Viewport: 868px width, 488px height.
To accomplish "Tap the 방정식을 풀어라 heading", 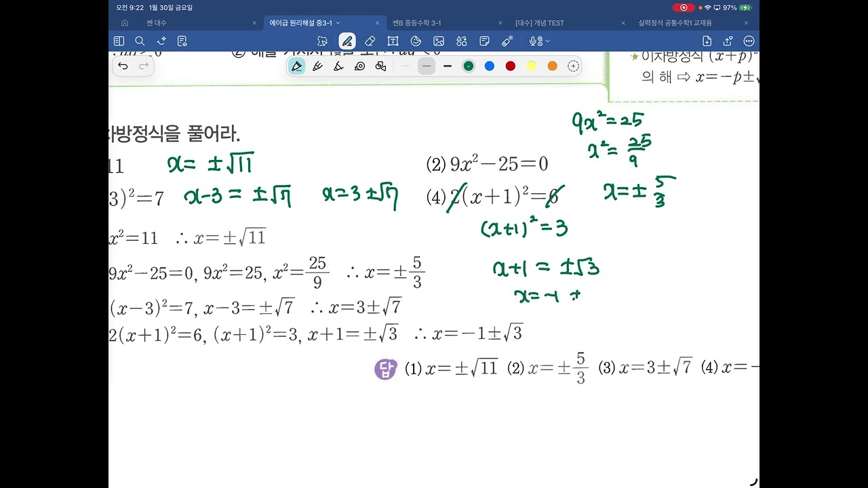I will 174,134.
